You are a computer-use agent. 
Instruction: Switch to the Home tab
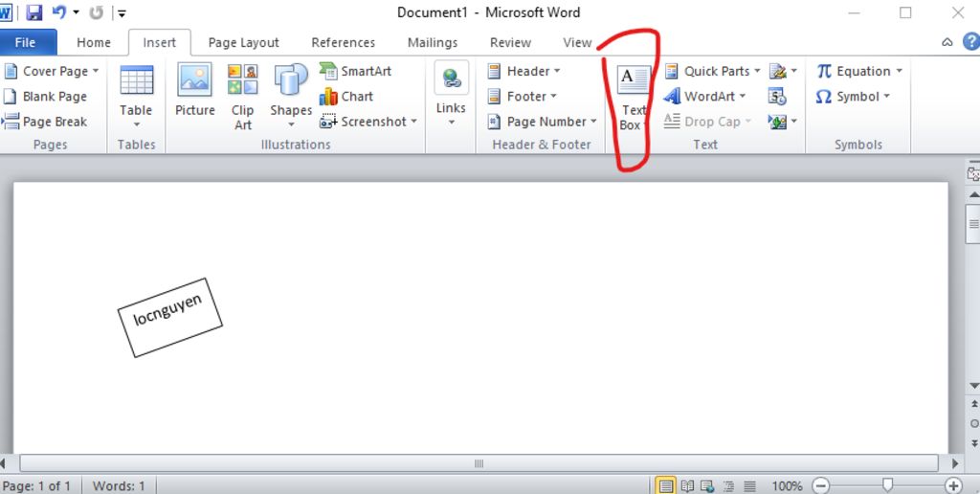(x=94, y=42)
